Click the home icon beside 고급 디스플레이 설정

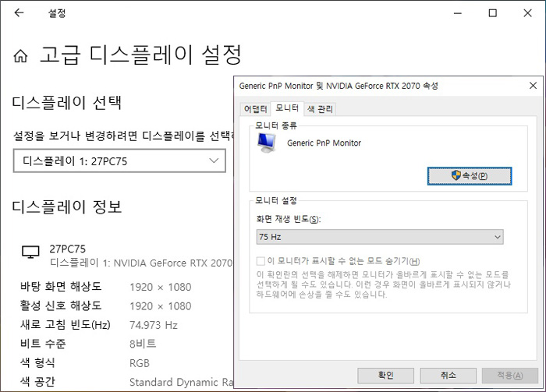click(x=20, y=56)
